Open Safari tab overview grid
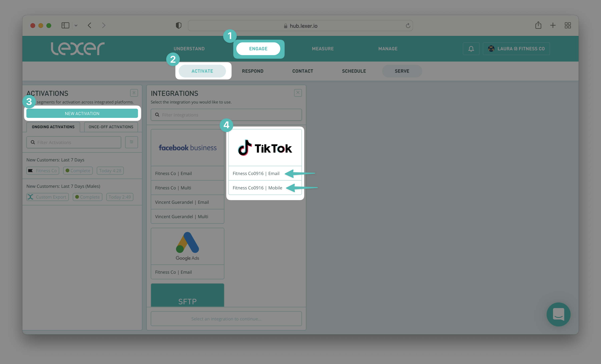Viewport: 601px width, 364px height. (568, 25)
